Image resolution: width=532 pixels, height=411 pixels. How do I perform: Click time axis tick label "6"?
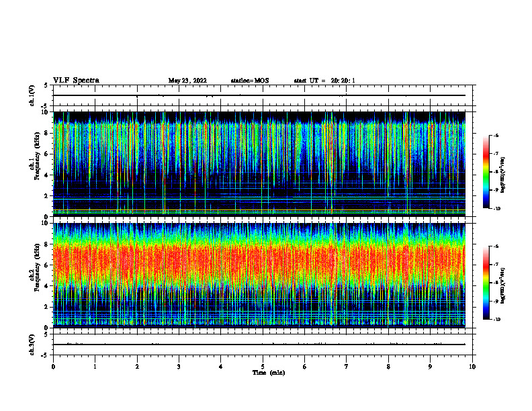pyautogui.click(x=305, y=367)
